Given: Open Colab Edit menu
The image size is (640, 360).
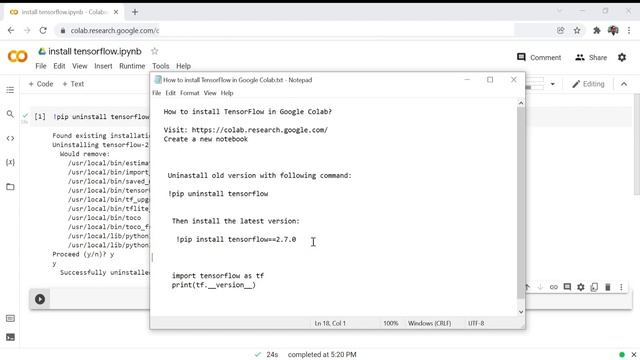Looking at the screenshot, I should 59,66.
